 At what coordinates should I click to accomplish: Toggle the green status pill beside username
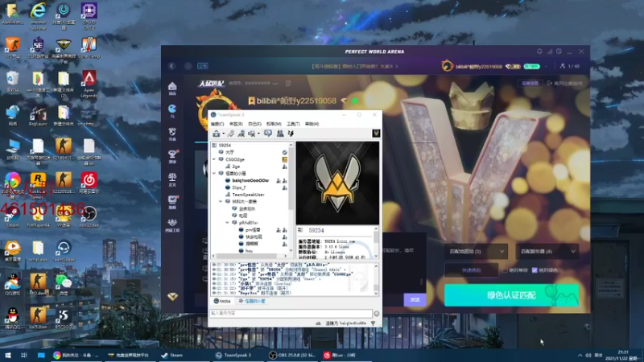(x=531, y=66)
